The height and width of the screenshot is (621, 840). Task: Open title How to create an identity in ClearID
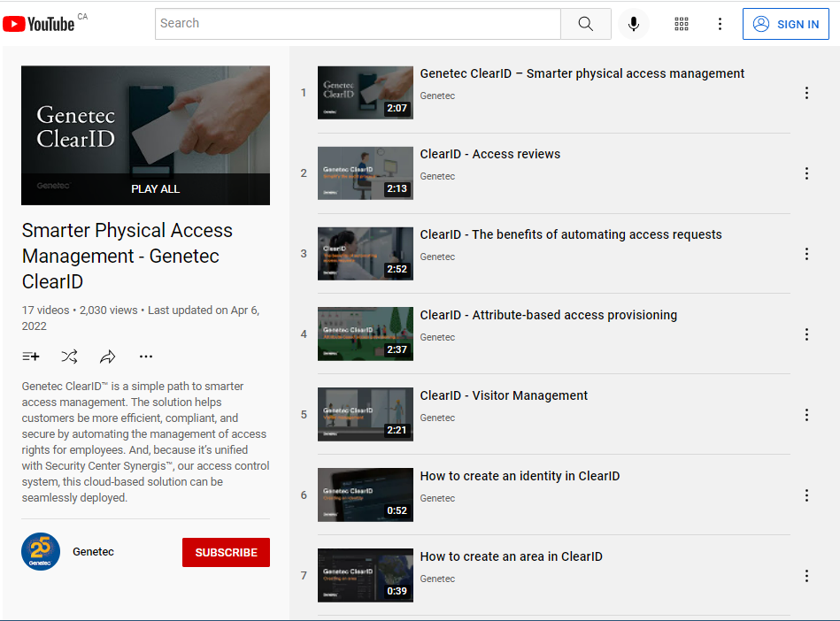[520, 476]
